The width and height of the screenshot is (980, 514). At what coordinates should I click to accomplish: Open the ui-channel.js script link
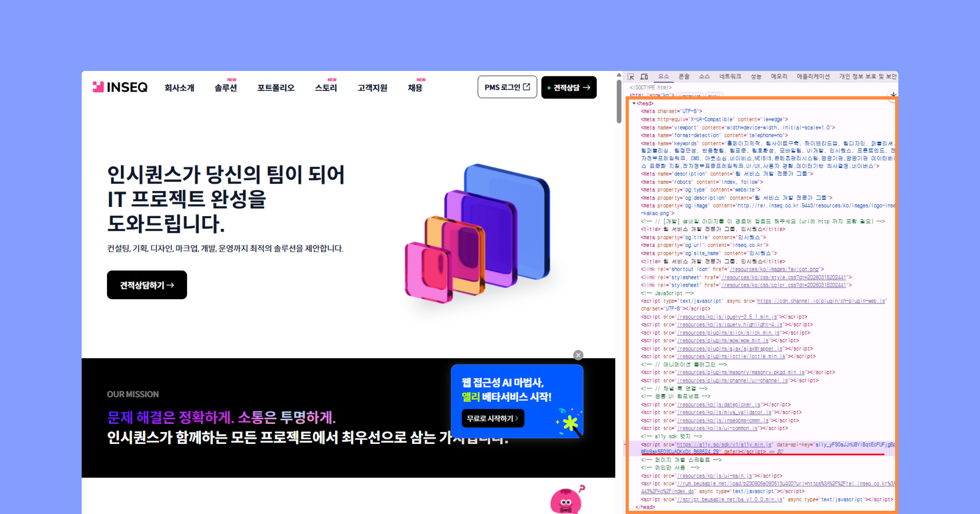(733, 381)
